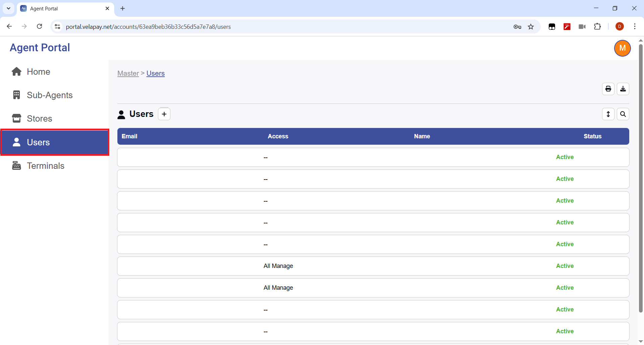Close the Agent Portal tab
Screen dimensions: 644x345
pyautogui.click(x=107, y=8)
